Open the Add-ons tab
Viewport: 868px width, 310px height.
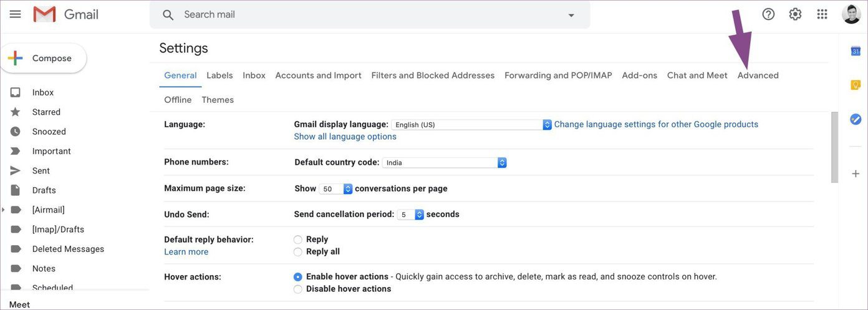pyautogui.click(x=640, y=75)
